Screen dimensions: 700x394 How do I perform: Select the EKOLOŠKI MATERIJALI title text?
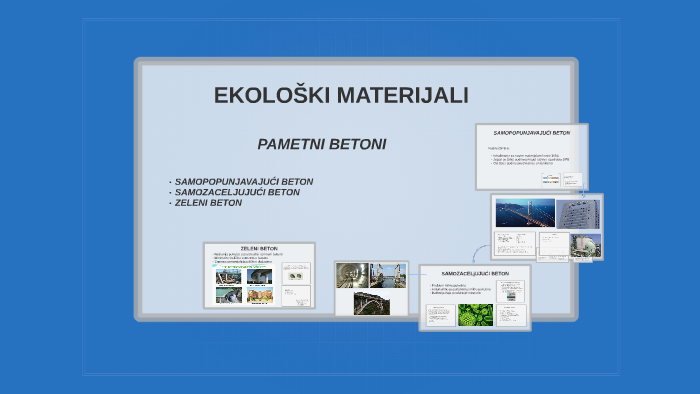tap(341, 95)
